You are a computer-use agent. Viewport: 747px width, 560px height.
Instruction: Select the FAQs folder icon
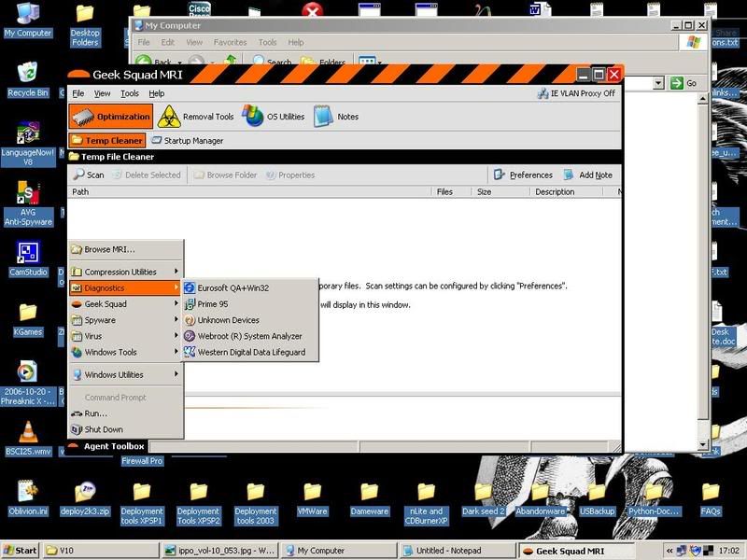(x=711, y=499)
